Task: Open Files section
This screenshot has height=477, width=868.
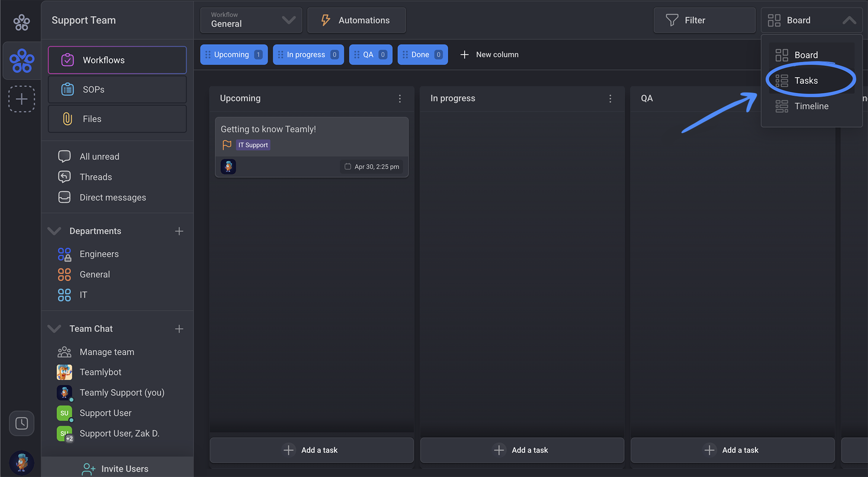Action: tap(117, 119)
